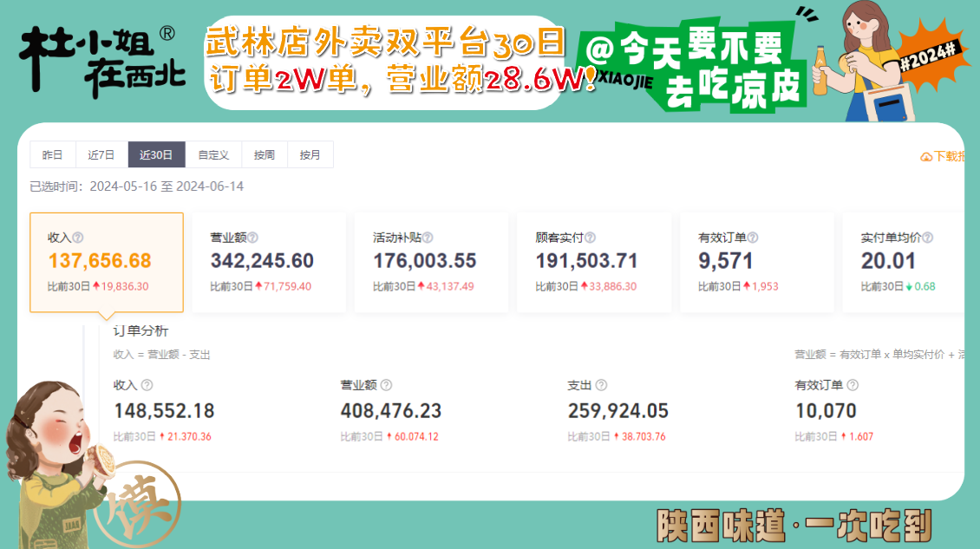Image resolution: width=980 pixels, height=549 pixels.
Task: Switch to the 按周 view
Action: click(265, 154)
